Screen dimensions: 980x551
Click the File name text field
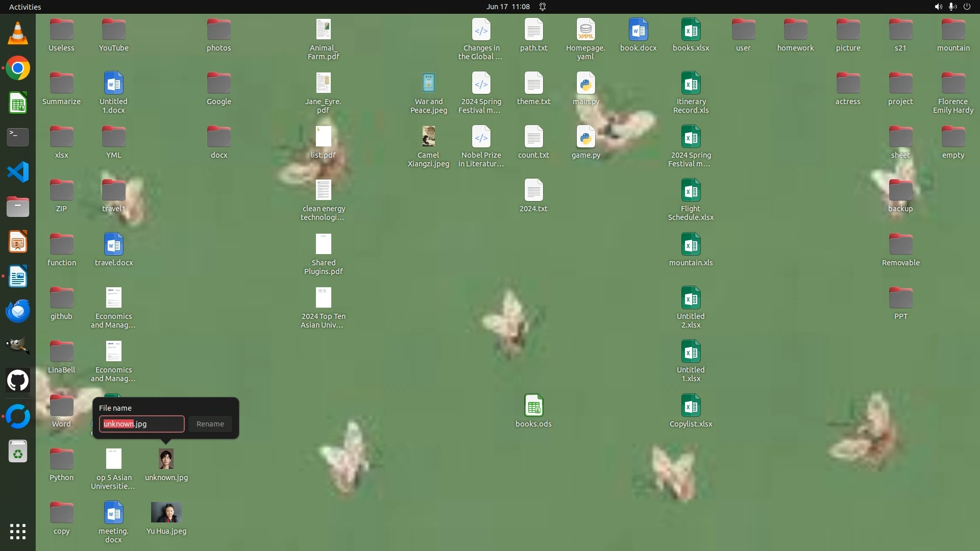142,424
